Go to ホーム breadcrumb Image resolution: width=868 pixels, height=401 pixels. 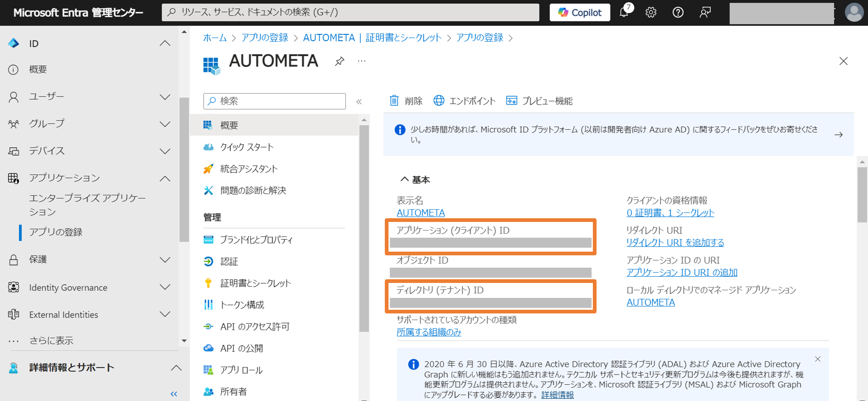coord(215,38)
